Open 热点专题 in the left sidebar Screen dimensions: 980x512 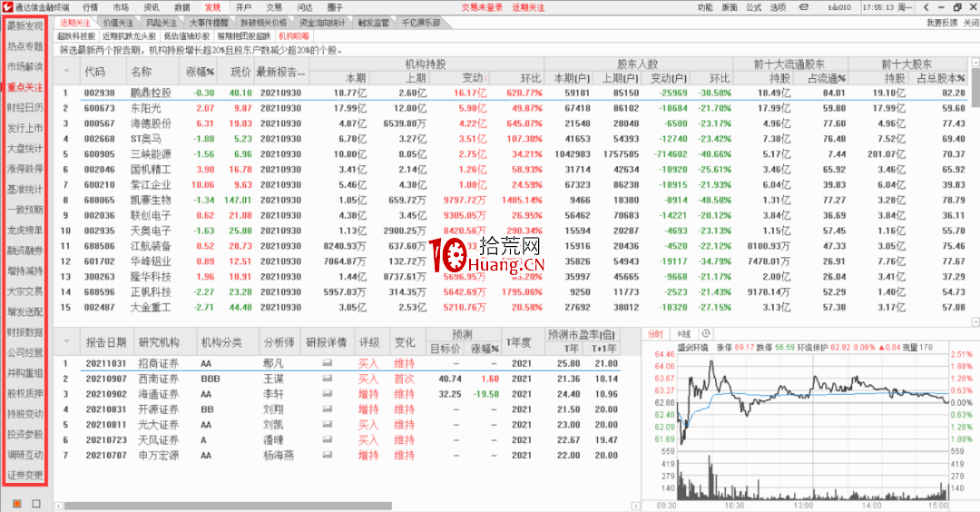click(25, 46)
